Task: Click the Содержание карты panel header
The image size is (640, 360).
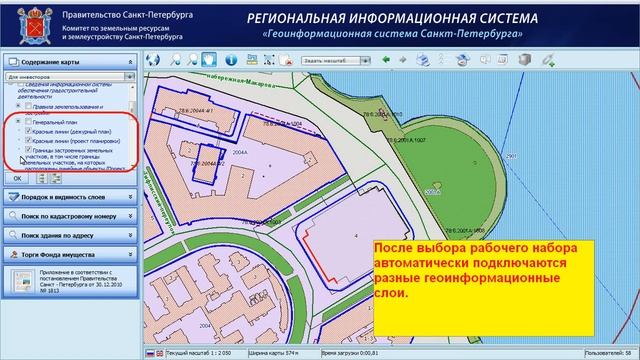Action: (70, 62)
